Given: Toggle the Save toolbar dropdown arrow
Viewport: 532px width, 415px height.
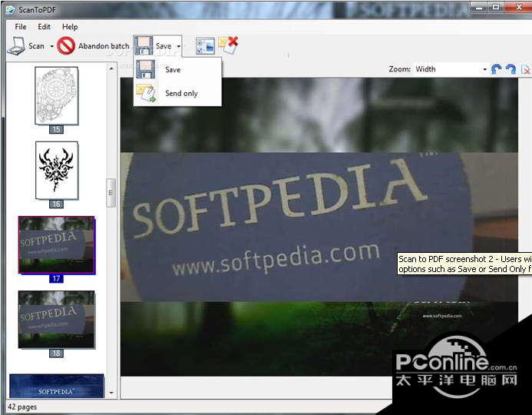Looking at the screenshot, I should (178, 46).
